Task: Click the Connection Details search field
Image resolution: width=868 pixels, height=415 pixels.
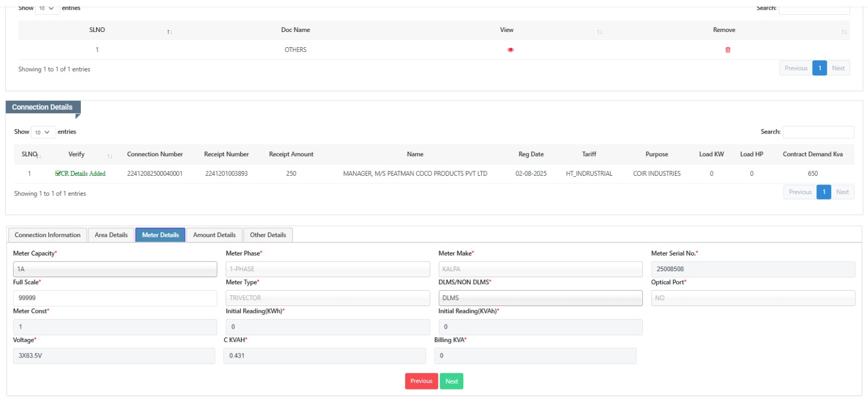Action: pos(818,132)
